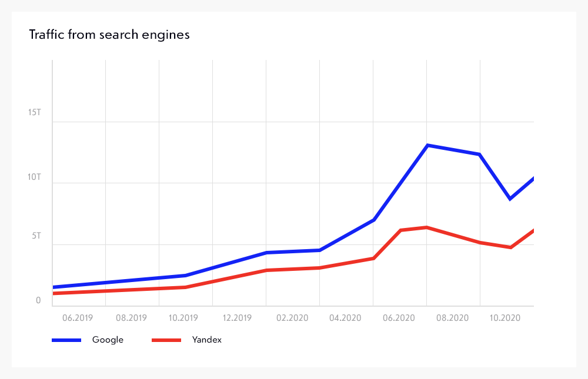Select the 08.2020 x-axis label
The image size is (588, 379).
452,318
